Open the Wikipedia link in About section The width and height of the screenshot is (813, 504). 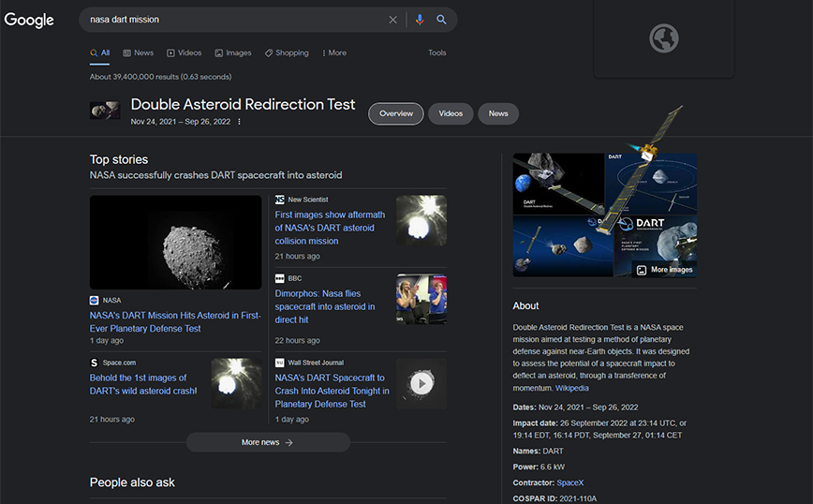pos(572,388)
